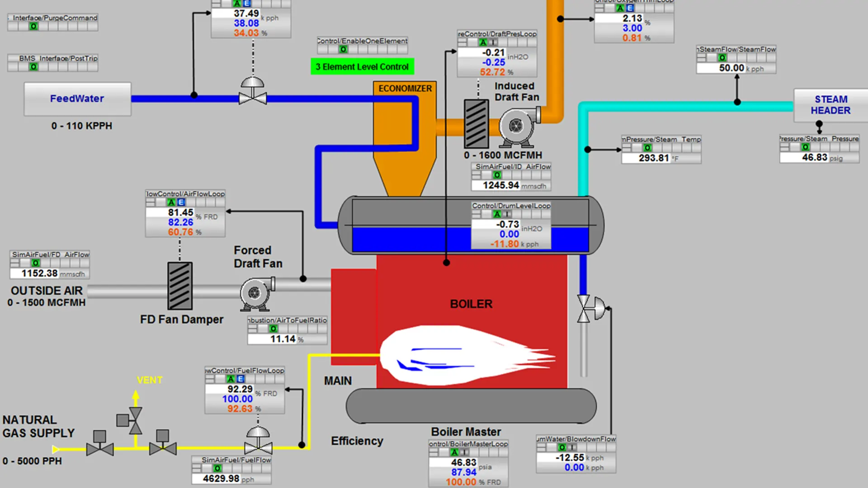Click AirFlowLoop green A mode indicator
The height and width of the screenshot is (488, 868).
tap(171, 202)
